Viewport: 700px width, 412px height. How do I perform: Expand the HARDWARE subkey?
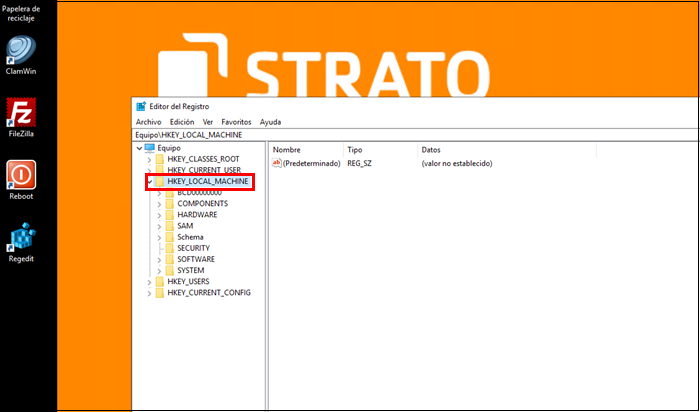pos(159,215)
